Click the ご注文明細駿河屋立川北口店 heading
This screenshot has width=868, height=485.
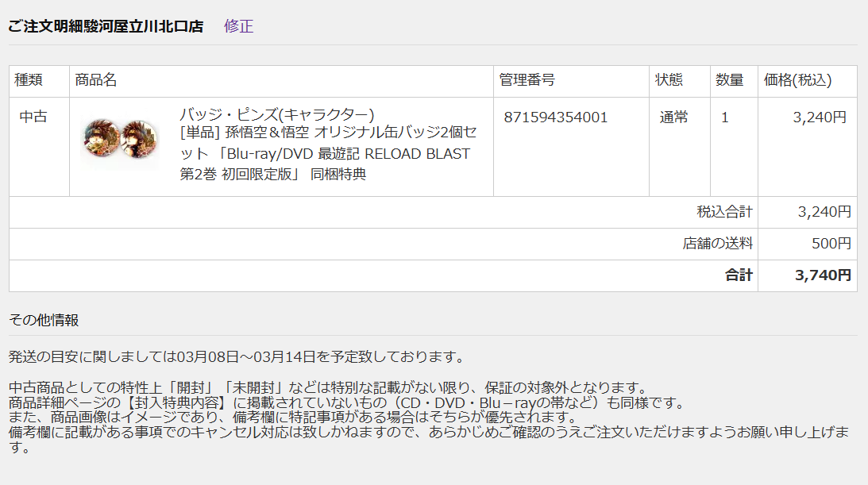(106, 26)
